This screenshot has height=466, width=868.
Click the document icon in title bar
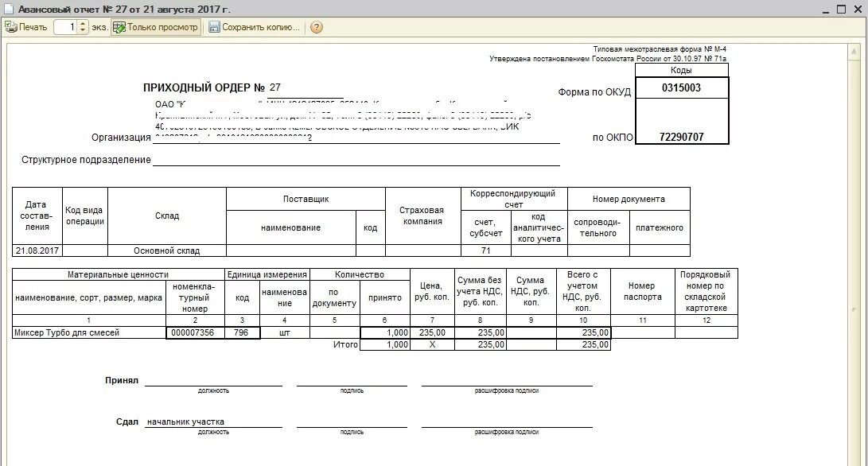(x=8, y=9)
